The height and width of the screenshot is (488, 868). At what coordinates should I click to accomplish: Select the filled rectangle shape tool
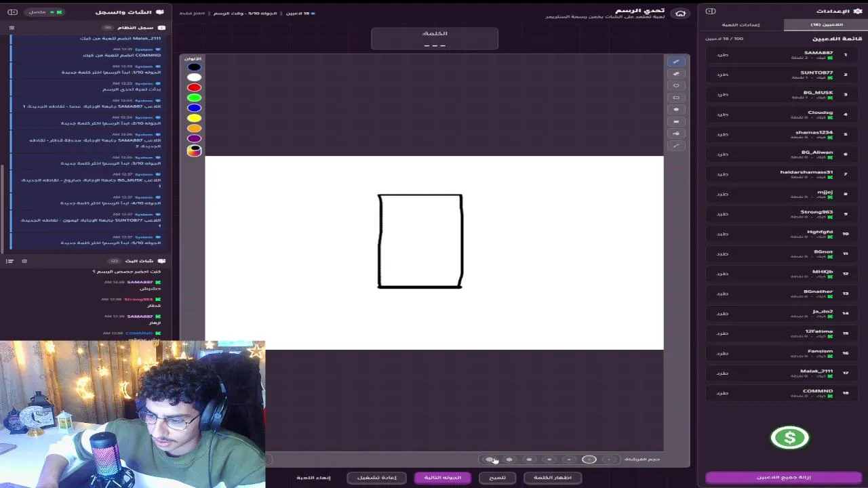676,121
